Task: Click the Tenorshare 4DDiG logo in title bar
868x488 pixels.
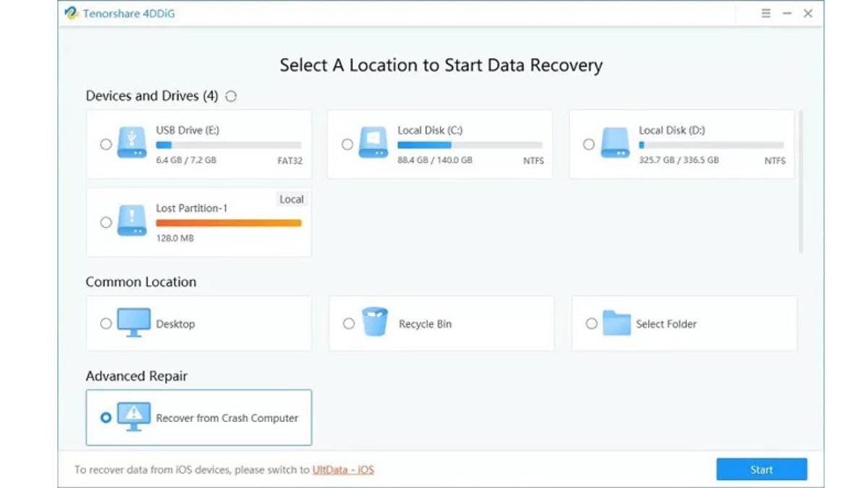Action: 72,14
